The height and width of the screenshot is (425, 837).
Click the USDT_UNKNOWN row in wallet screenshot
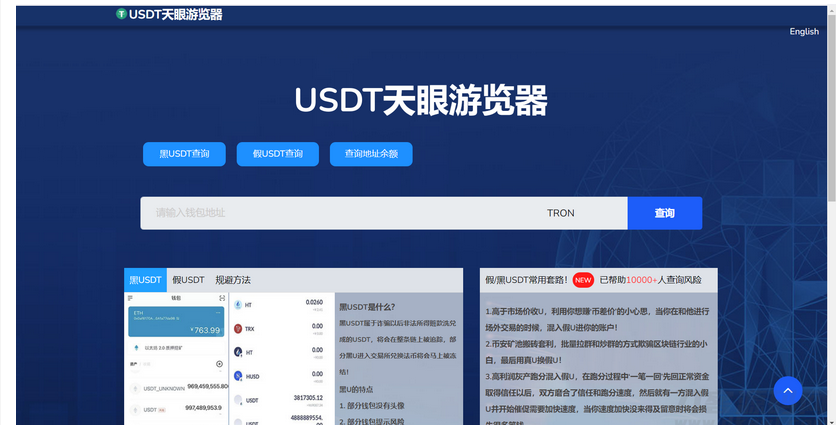click(x=179, y=388)
